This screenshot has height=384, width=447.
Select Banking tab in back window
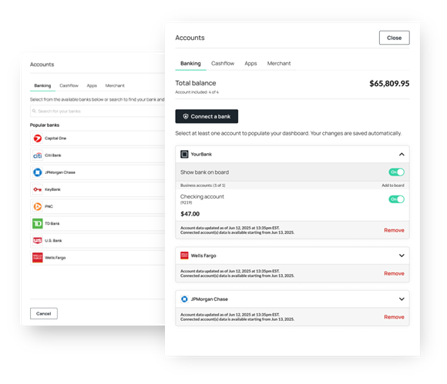[x=43, y=86]
